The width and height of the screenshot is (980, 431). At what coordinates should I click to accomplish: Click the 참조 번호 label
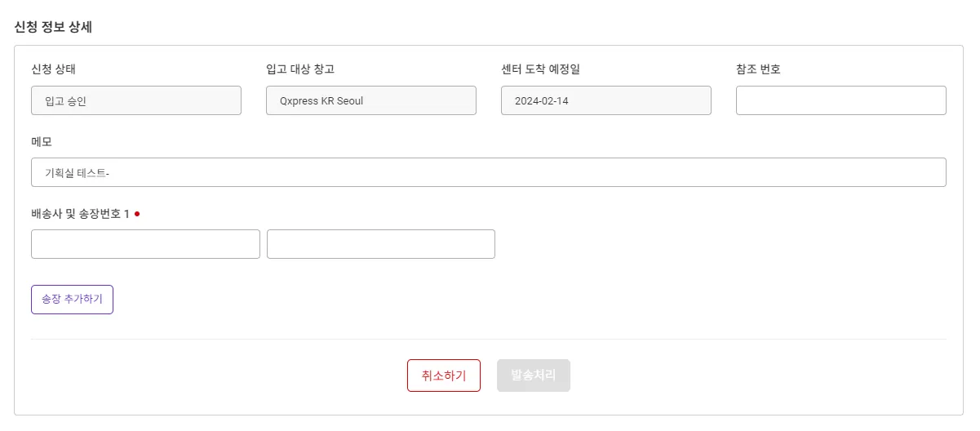pos(758,69)
